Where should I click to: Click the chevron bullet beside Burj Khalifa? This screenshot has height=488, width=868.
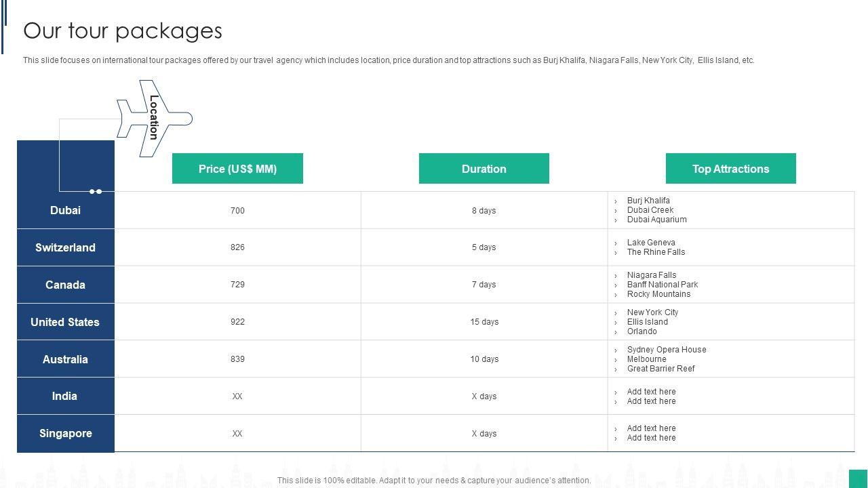click(x=616, y=201)
